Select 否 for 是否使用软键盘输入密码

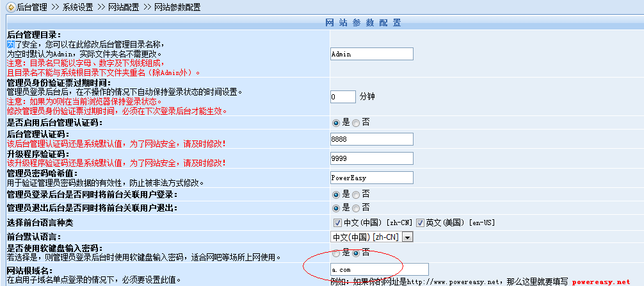pos(356,253)
